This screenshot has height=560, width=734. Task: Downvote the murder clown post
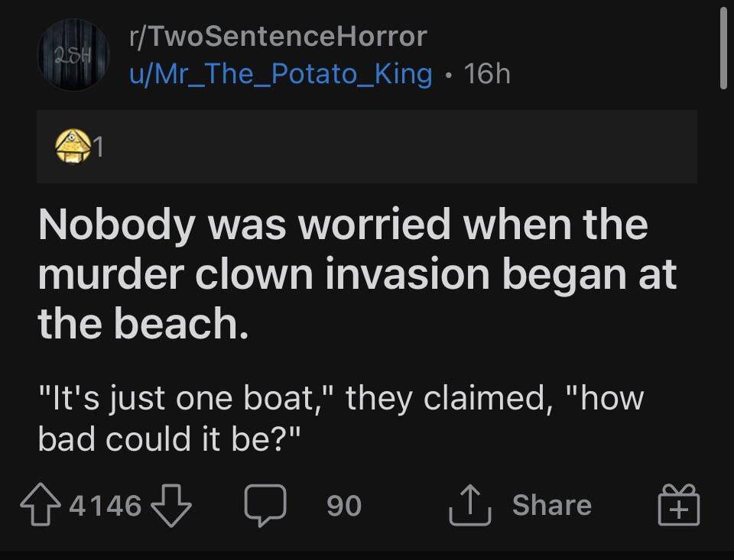click(x=171, y=505)
